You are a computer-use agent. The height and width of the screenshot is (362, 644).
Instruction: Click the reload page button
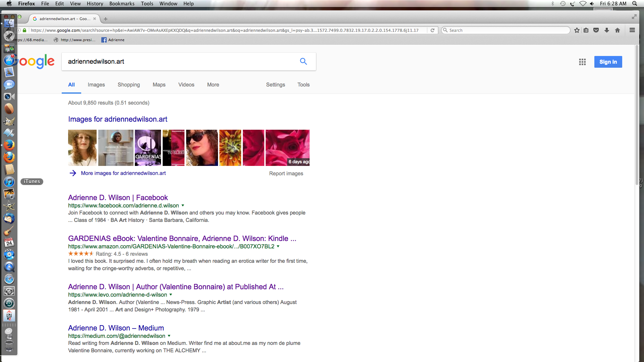[432, 30]
